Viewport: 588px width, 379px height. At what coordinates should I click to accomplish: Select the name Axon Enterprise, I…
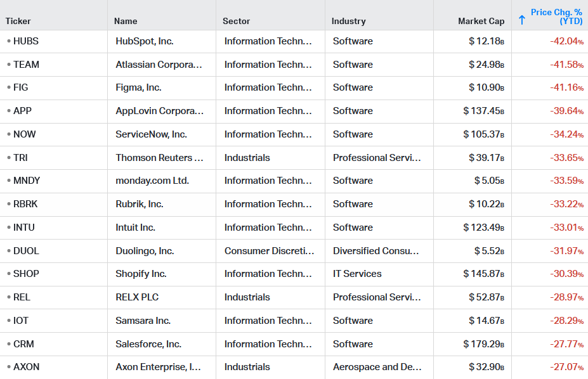click(158, 367)
